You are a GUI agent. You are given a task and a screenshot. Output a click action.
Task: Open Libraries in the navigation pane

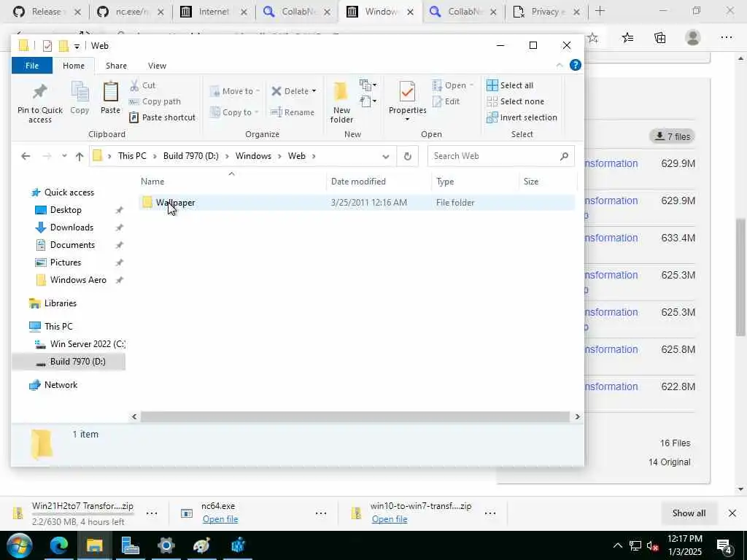(x=53, y=303)
